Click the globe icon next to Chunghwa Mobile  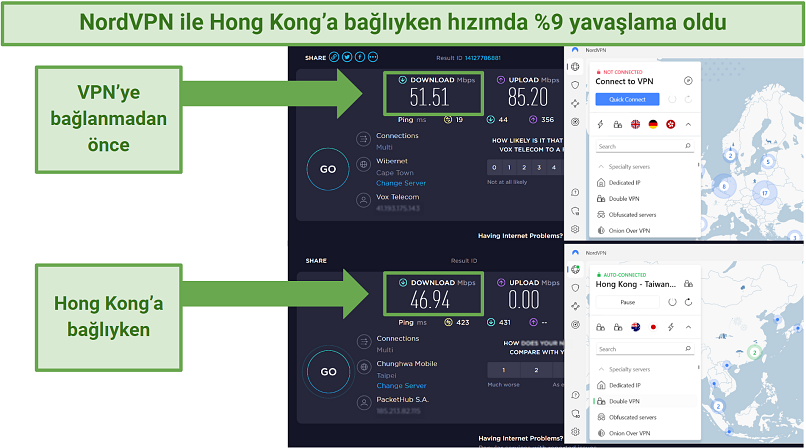coord(364,367)
